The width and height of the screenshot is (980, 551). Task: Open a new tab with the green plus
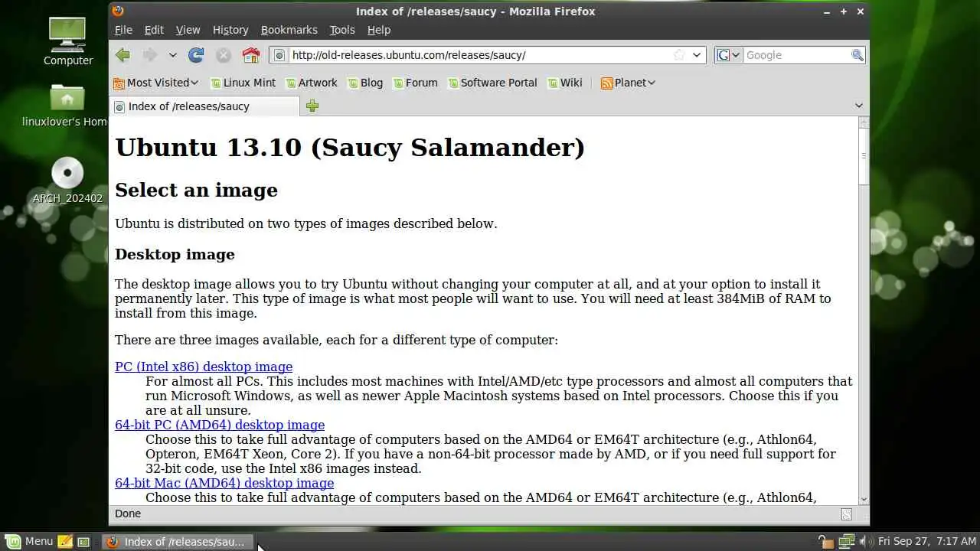click(x=312, y=106)
